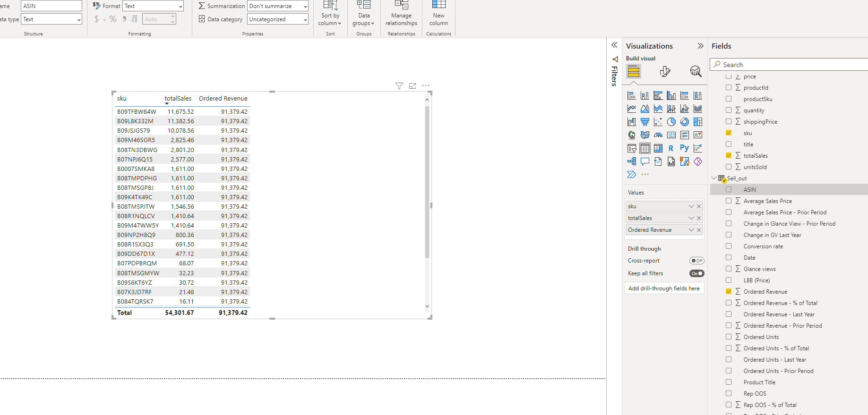868x415 pixels.
Task: Open more options ellipsis on the visual
Action: 426,86
